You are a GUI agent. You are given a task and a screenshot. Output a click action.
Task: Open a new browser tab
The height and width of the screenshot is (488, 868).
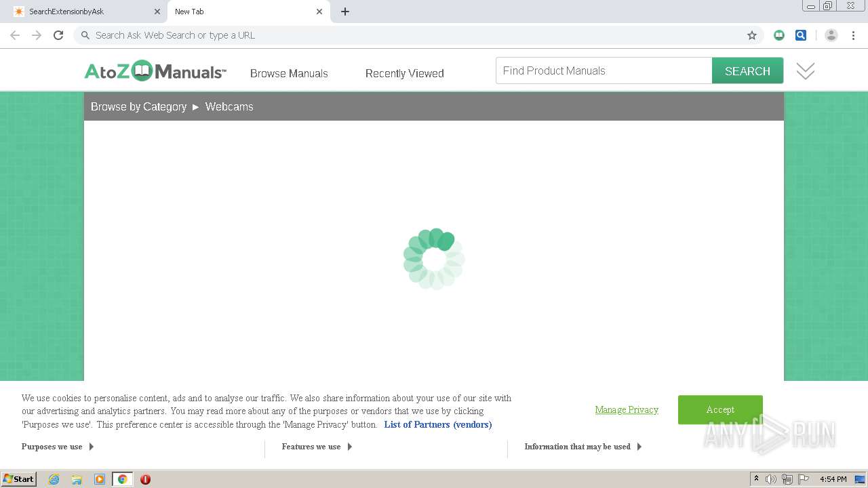(345, 12)
